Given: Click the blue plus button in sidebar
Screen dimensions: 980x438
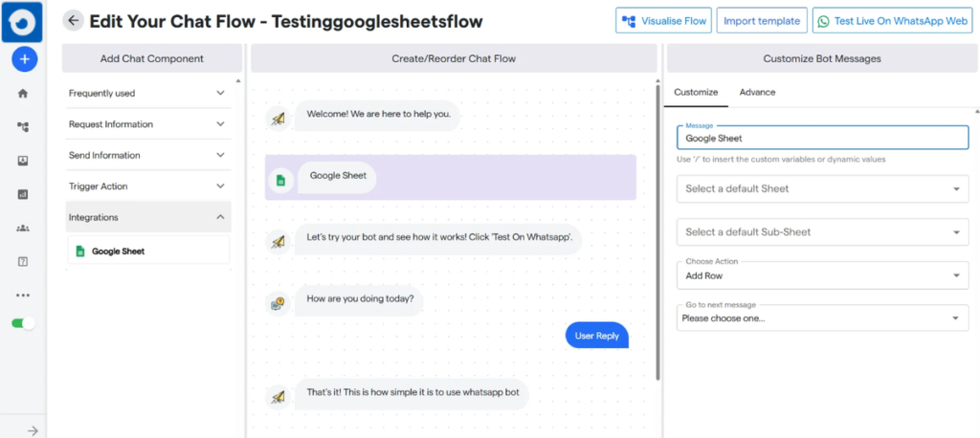Looking at the screenshot, I should click(x=24, y=59).
